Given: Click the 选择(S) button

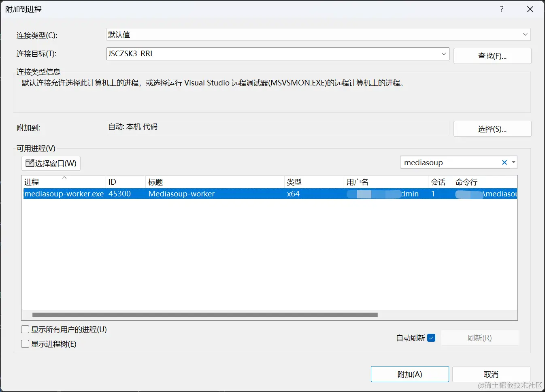Looking at the screenshot, I should tap(492, 128).
